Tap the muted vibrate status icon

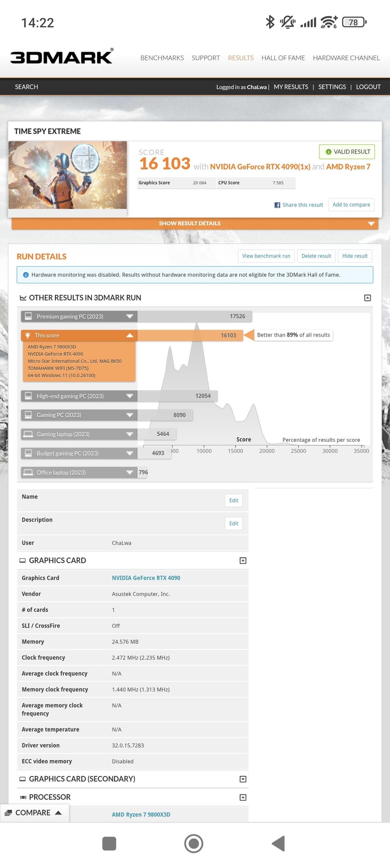[287, 22]
